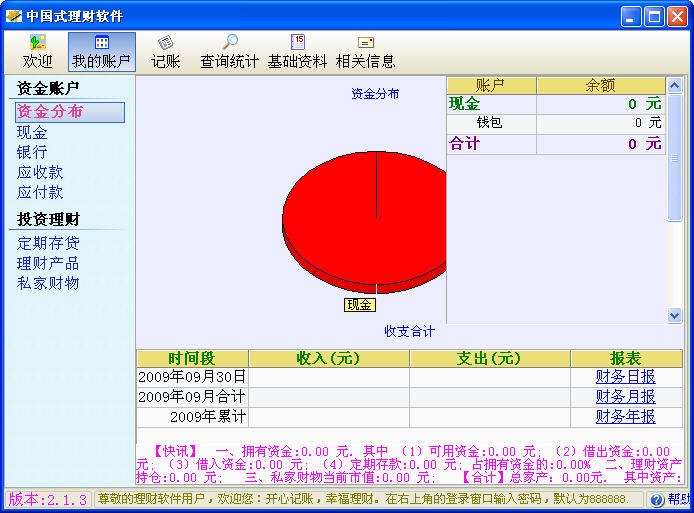The width and height of the screenshot is (694, 513).
Task: Select 应收款 receivables in sidebar
Action: [x=40, y=172]
